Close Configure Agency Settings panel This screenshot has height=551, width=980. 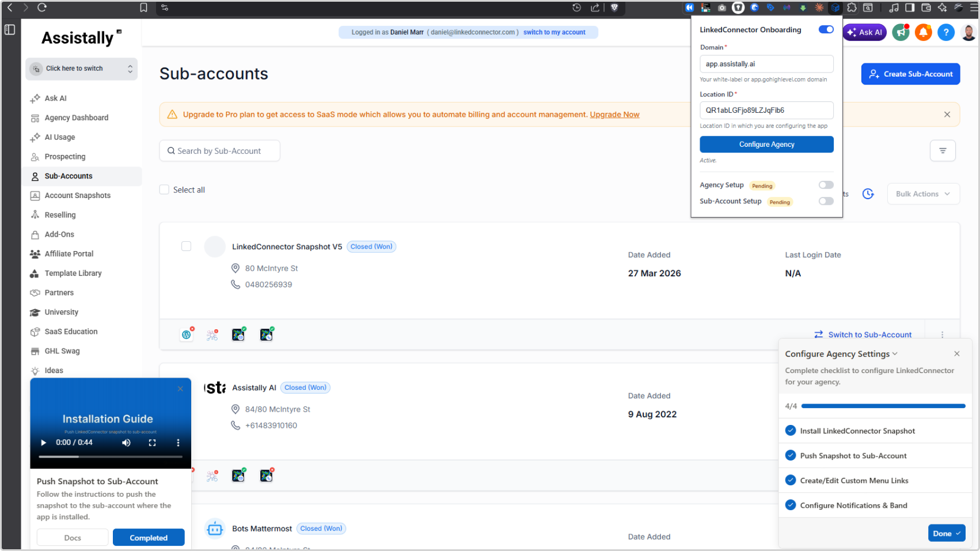click(957, 354)
